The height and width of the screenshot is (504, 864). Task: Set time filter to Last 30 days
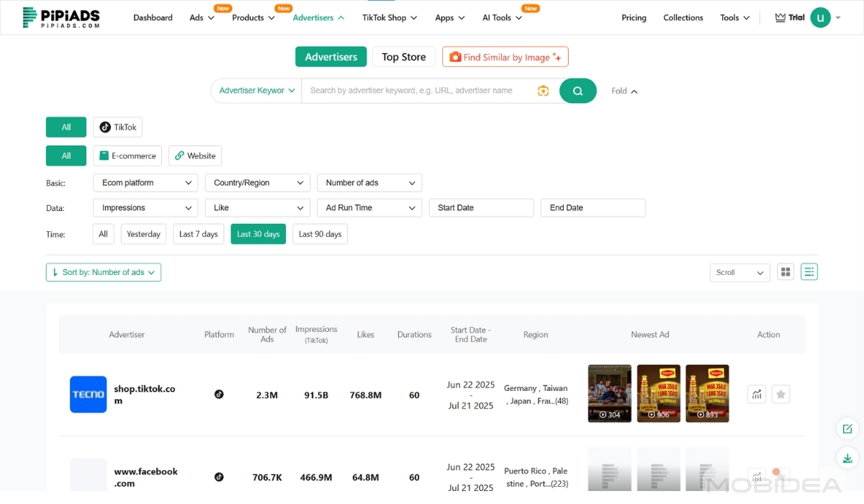tap(258, 234)
